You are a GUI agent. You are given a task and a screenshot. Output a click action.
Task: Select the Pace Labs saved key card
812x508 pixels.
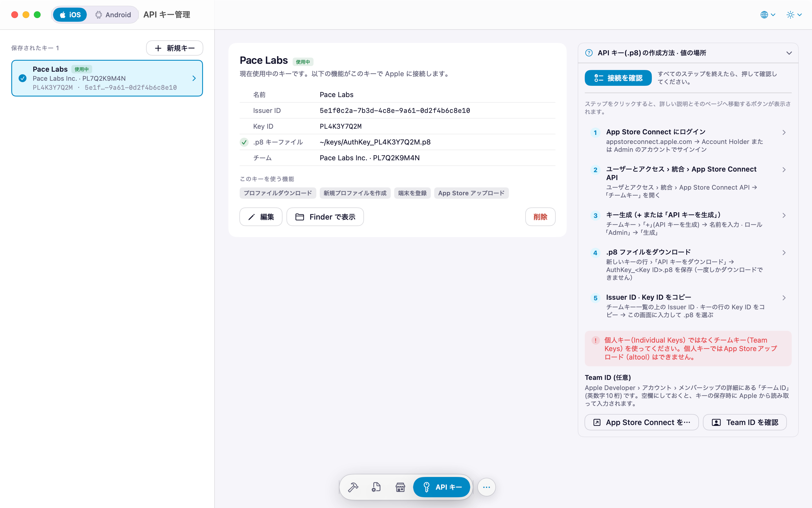click(107, 78)
